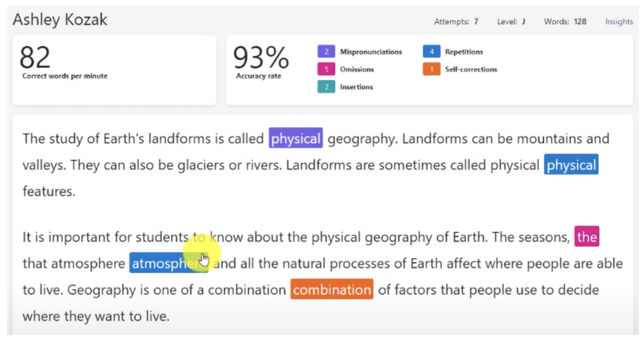Click the 82 correct words per minute card

(x=114, y=70)
